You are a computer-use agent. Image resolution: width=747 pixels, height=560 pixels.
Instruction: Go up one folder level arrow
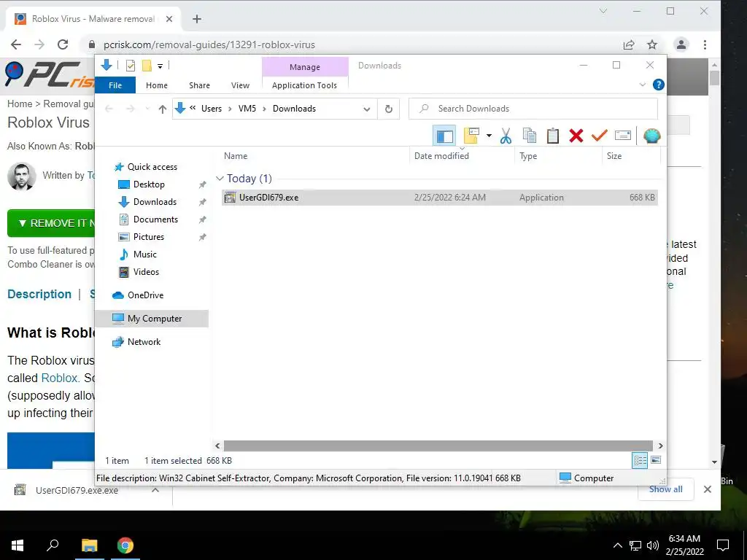click(163, 109)
